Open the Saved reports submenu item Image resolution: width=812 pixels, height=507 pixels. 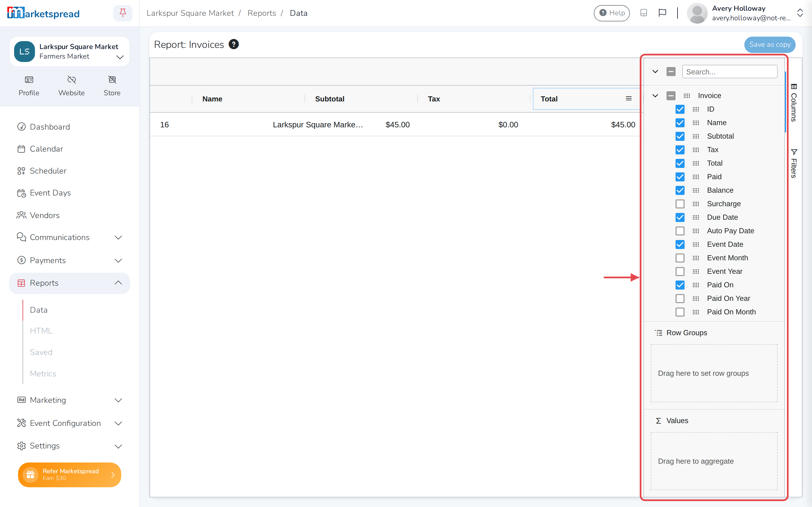[41, 352]
